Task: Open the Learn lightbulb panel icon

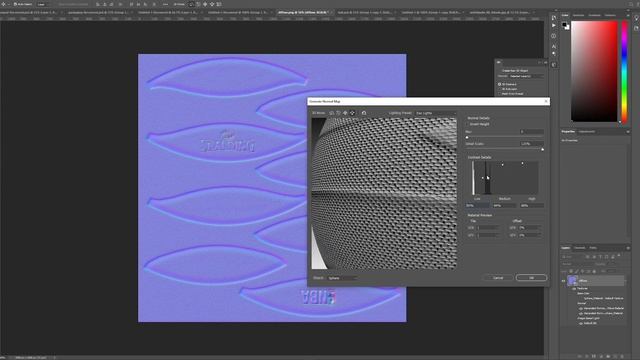Action: coord(636,18)
